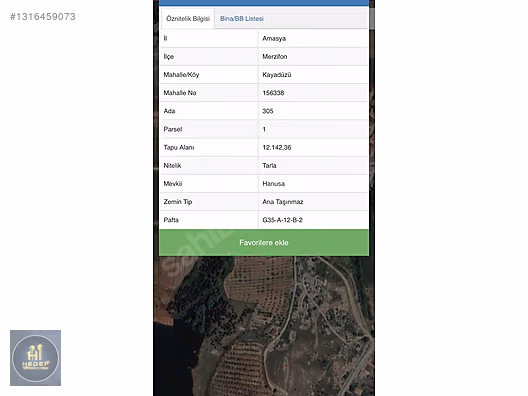The image size is (528, 396).
Task: Select Mahalle No value 156338
Action: coord(273,93)
